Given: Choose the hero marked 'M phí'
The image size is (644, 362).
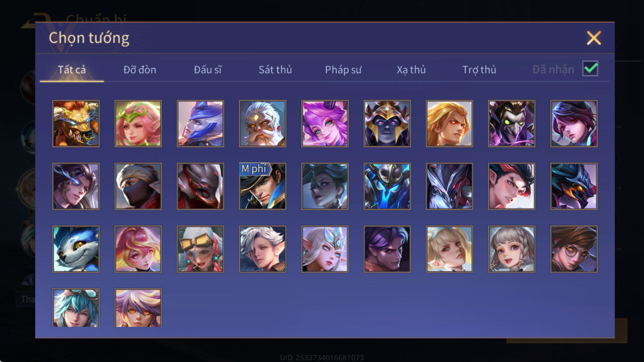Looking at the screenshot, I should [262, 186].
